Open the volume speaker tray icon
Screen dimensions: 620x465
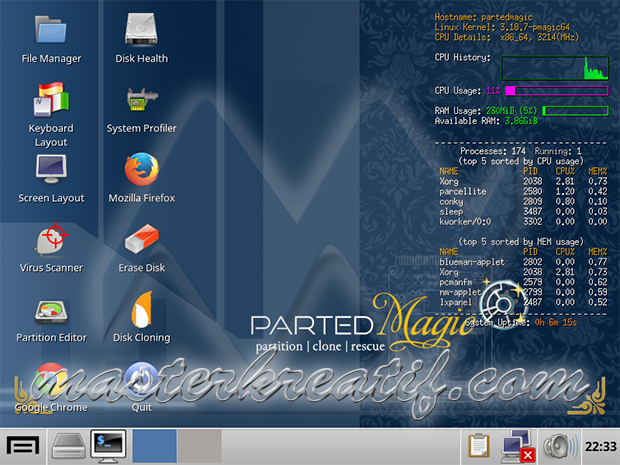click(560, 446)
